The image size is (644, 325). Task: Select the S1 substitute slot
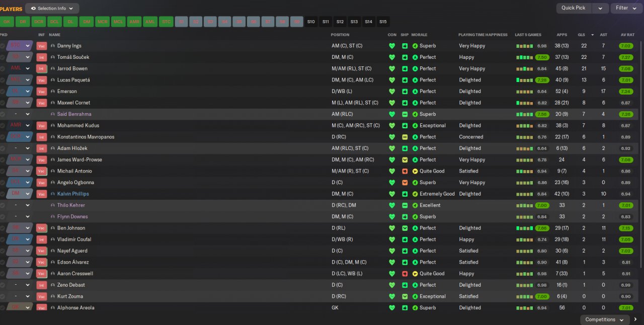(x=182, y=22)
